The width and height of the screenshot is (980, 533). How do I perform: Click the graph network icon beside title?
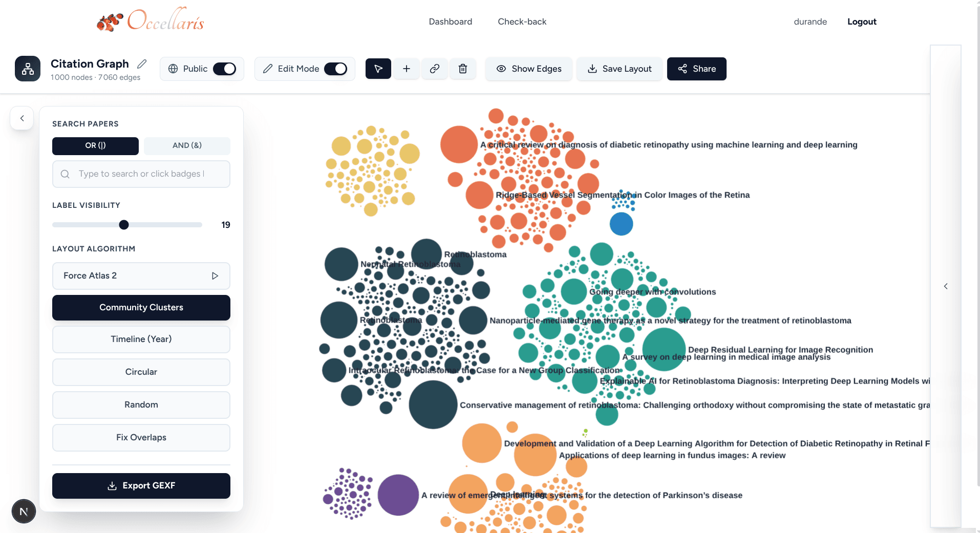(x=28, y=69)
